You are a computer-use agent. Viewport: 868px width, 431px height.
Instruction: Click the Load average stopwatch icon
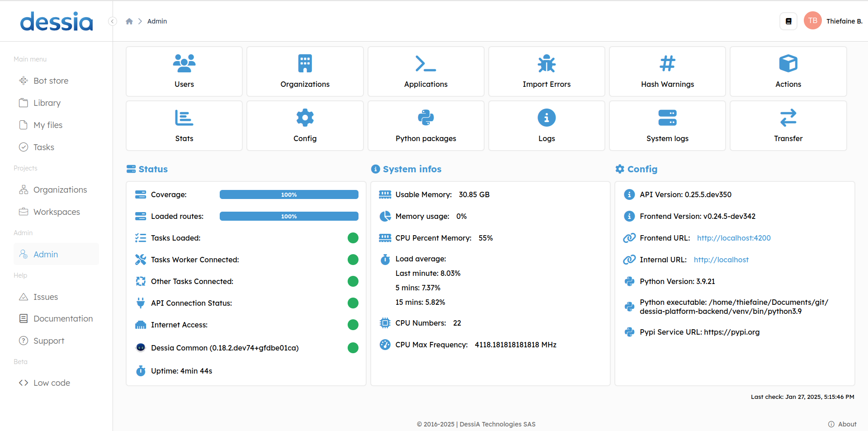385,259
